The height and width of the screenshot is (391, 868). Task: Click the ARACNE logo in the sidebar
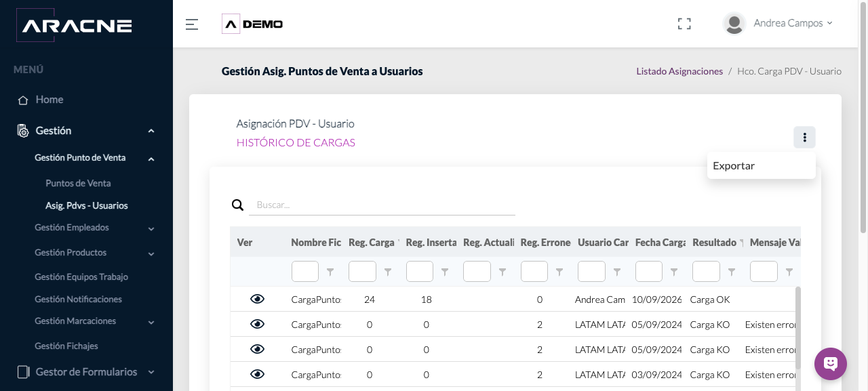(x=73, y=26)
